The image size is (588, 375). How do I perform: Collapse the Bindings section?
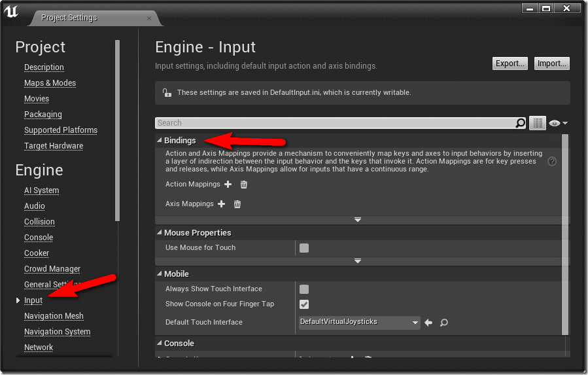pyautogui.click(x=160, y=140)
